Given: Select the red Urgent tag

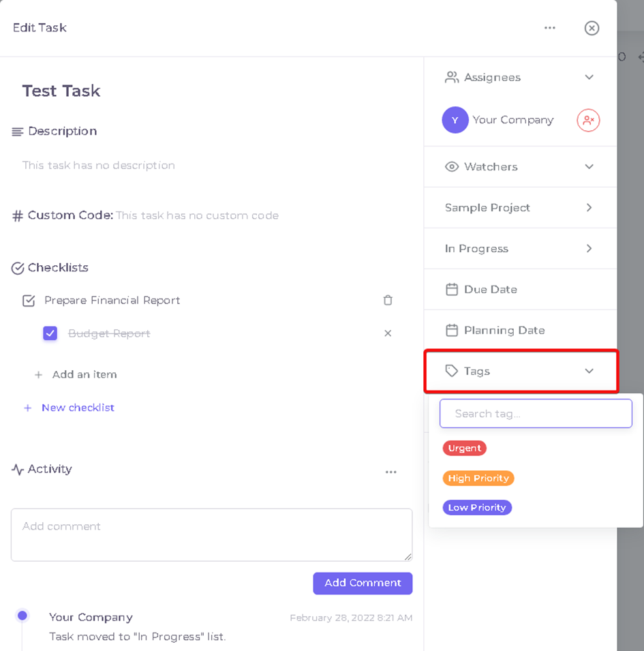Looking at the screenshot, I should (464, 449).
